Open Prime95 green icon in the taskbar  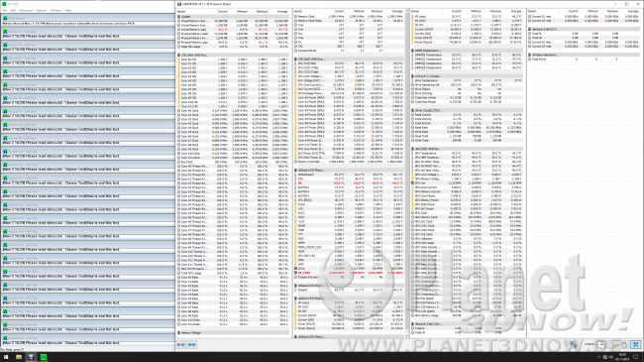point(44,357)
